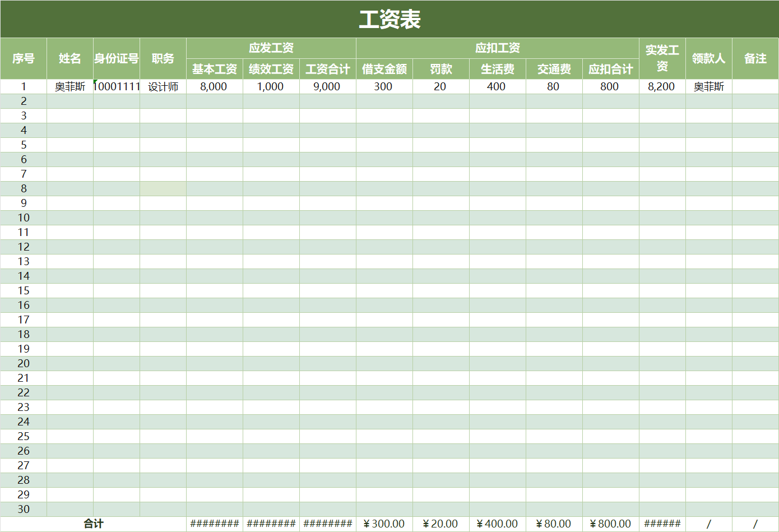Select the 合计 totals row label
Viewport: 779px width, 532px height.
tap(92, 524)
